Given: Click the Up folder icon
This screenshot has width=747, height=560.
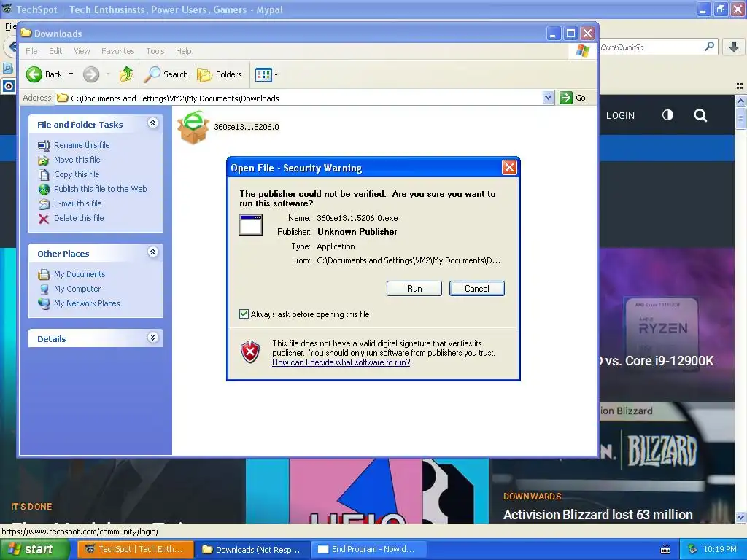Looking at the screenshot, I should point(126,74).
